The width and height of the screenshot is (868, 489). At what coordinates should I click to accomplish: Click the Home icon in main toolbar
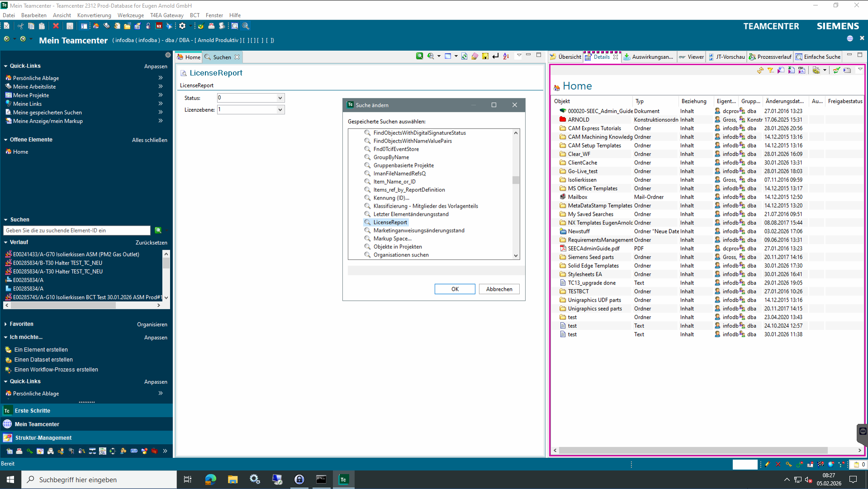click(96, 26)
